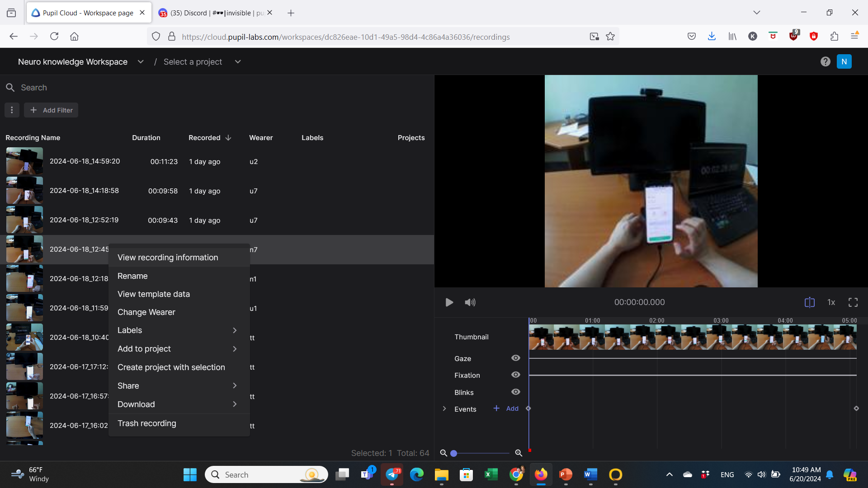Go to browser home page
This screenshot has width=868, height=488.
pyautogui.click(x=74, y=37)
